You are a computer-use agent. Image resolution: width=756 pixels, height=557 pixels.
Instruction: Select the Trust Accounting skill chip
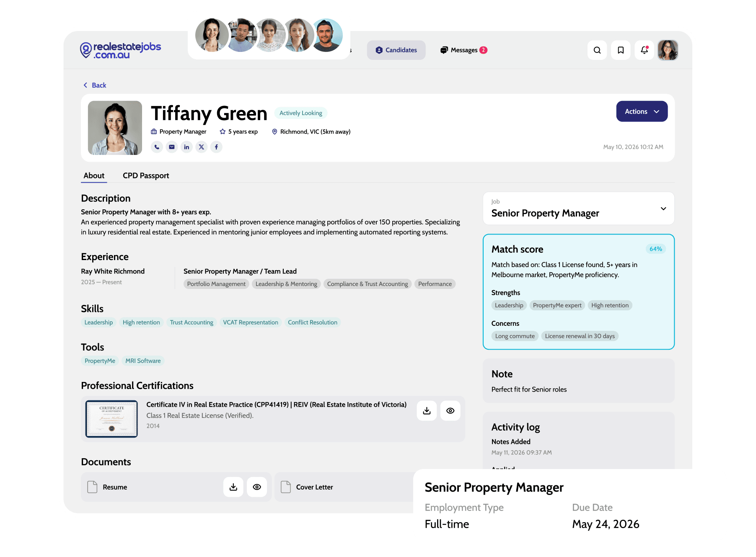(192, 322)
